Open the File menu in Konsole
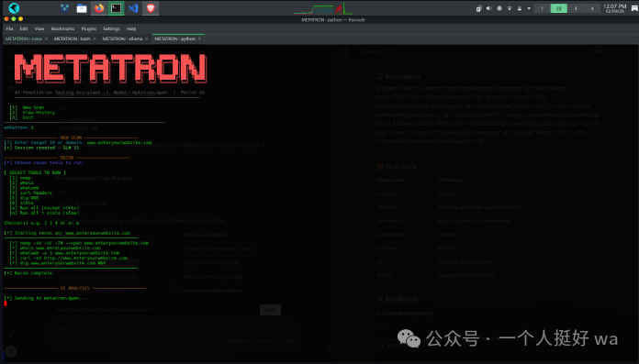Image resolution: width=639 pixels, height=364 pixels. pos(9,29)
